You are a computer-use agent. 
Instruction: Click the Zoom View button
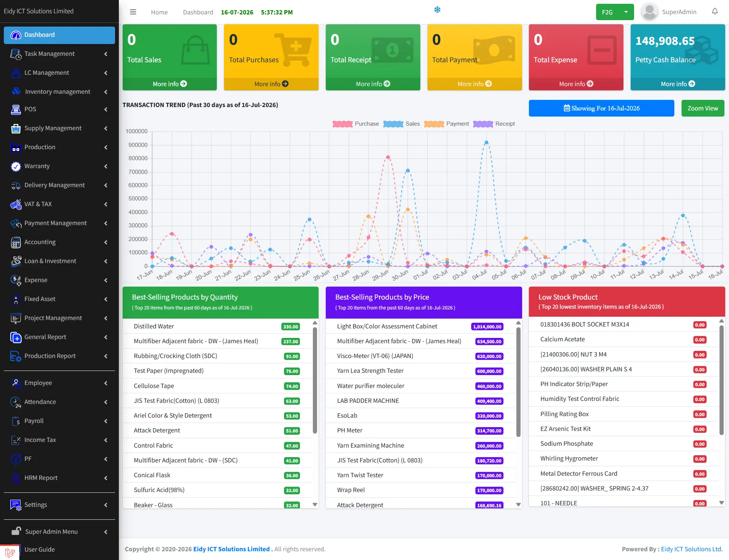703,108
